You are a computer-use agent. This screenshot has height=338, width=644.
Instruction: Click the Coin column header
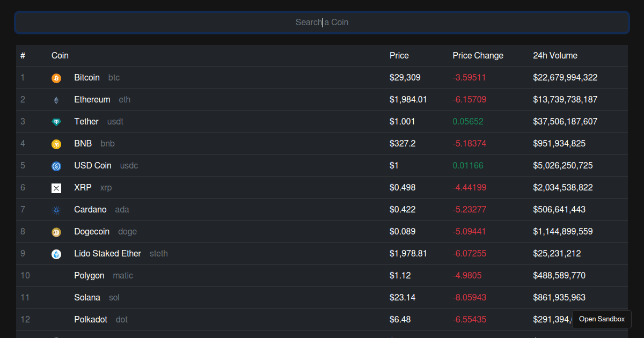(x=60, y=56)
